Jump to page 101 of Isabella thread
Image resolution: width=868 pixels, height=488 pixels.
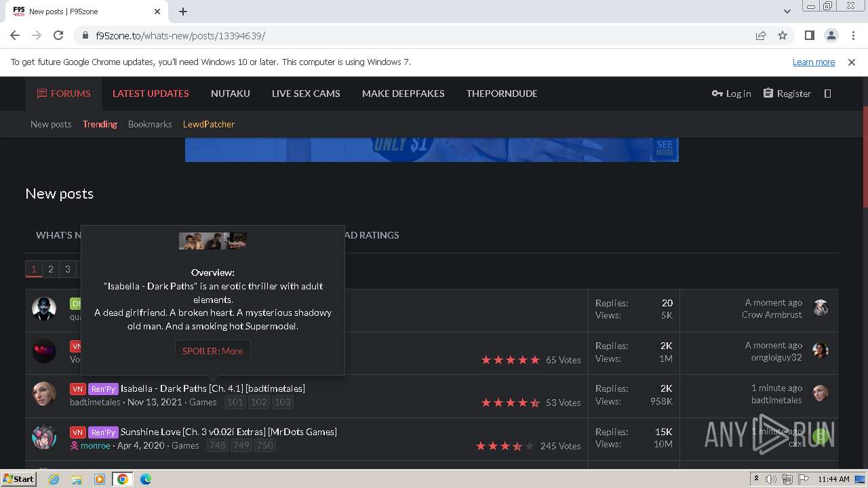235,402
